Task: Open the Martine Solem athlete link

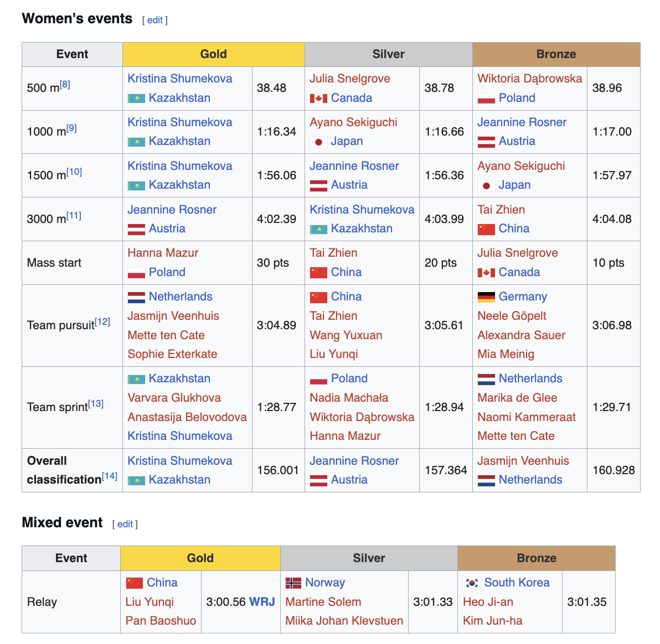Action: click(323, 602)
